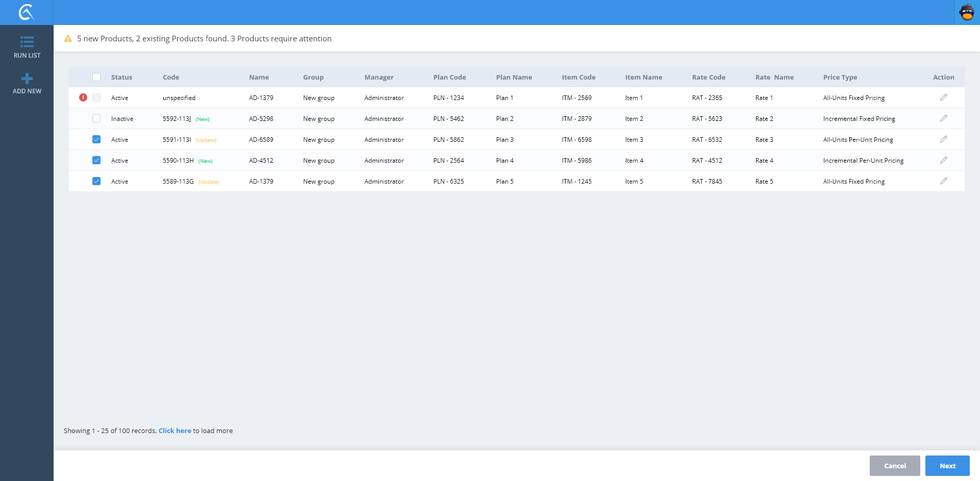
Task: Click the Add New plus icon
Action: (27, 79)
